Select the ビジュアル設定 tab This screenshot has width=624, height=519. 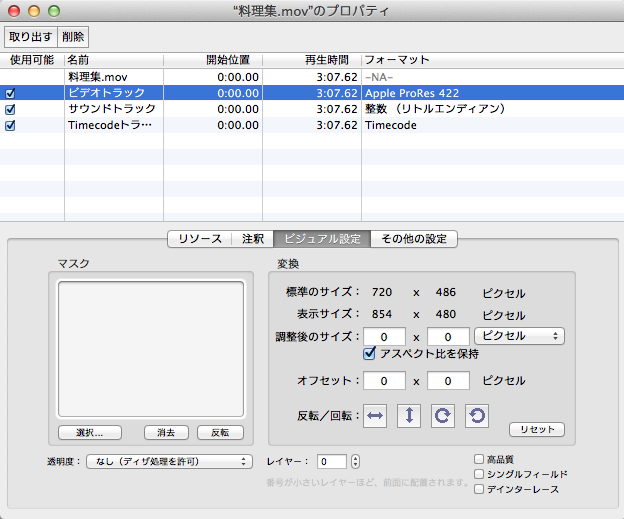pyautogui.click(x=322, y=239)
